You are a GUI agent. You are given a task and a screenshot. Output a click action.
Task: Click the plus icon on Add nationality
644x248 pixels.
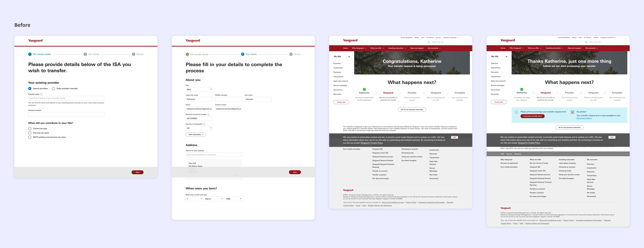203,135
